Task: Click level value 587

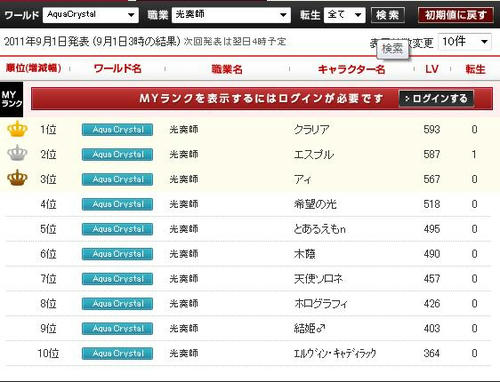Action: coord(432,154)
